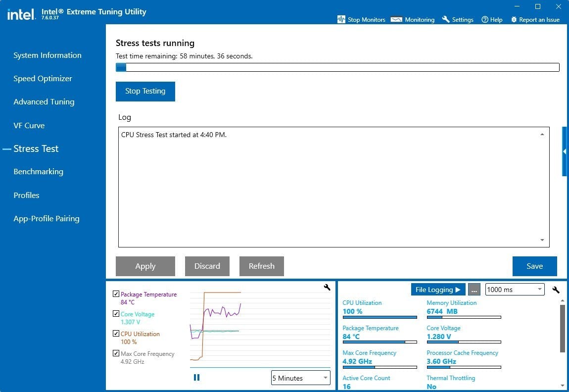Image resolution: width=569 pixels, height=392 pixels.
Task: Click the File Logging ellipsis button
Action: coord(474,290)
